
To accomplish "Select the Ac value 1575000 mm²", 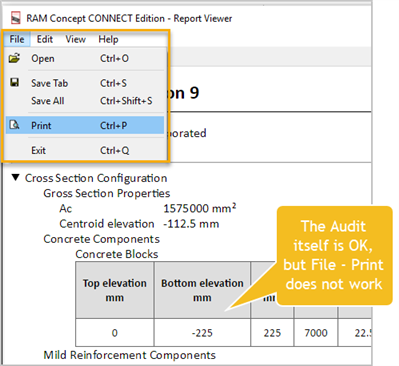I will (x=200, y=208).
